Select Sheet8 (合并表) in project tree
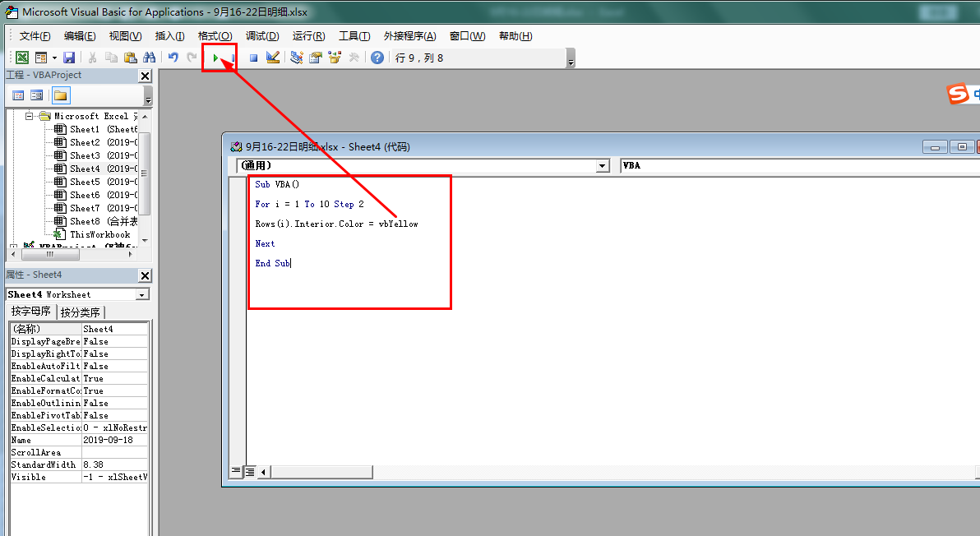The width and height of the screenshot is (980, 536). click(x=95, y=221)
